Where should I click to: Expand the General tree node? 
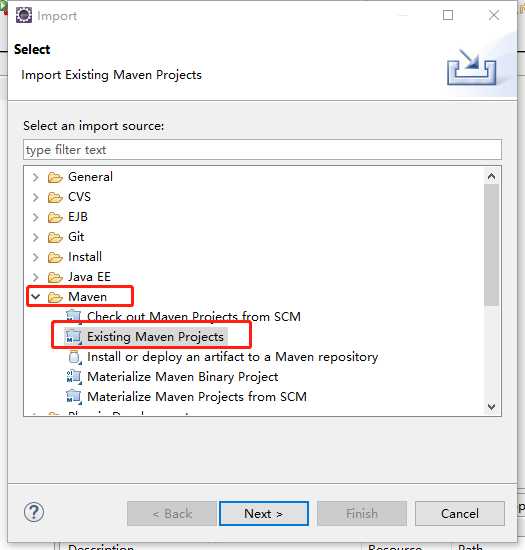coord(35,177)
